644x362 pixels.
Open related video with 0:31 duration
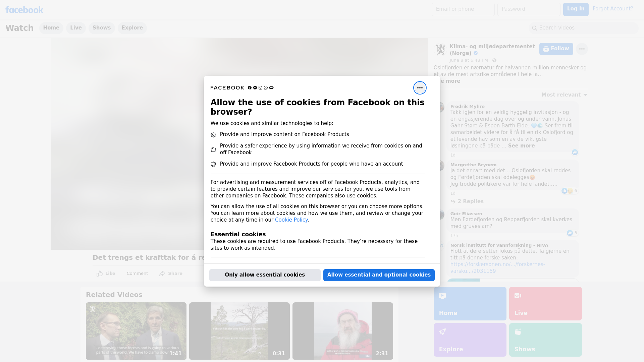coord(239,331)
